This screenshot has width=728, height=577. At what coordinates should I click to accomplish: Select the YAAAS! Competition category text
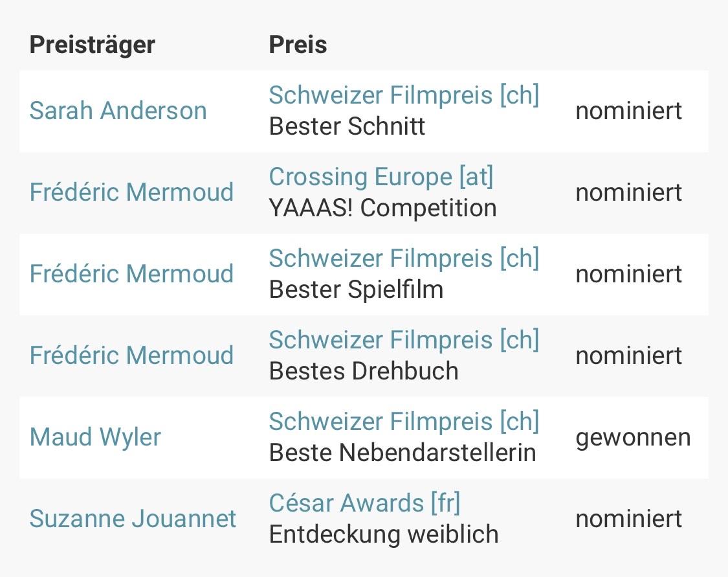pos(382,208)
